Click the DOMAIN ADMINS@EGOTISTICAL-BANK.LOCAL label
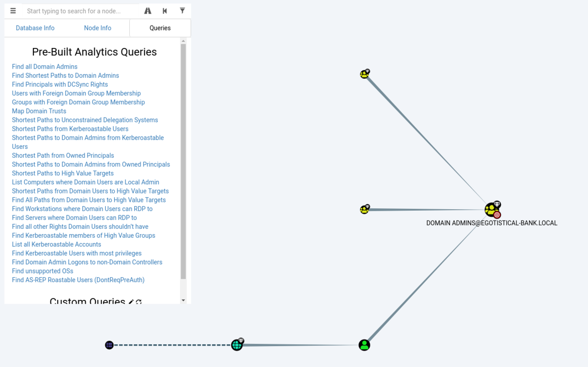 pos(491,223)
